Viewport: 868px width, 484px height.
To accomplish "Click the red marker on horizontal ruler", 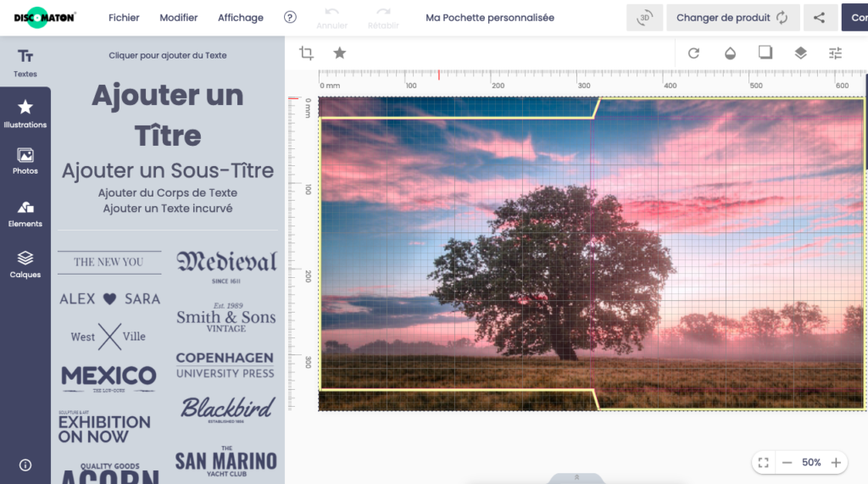I will pos(439,75).
